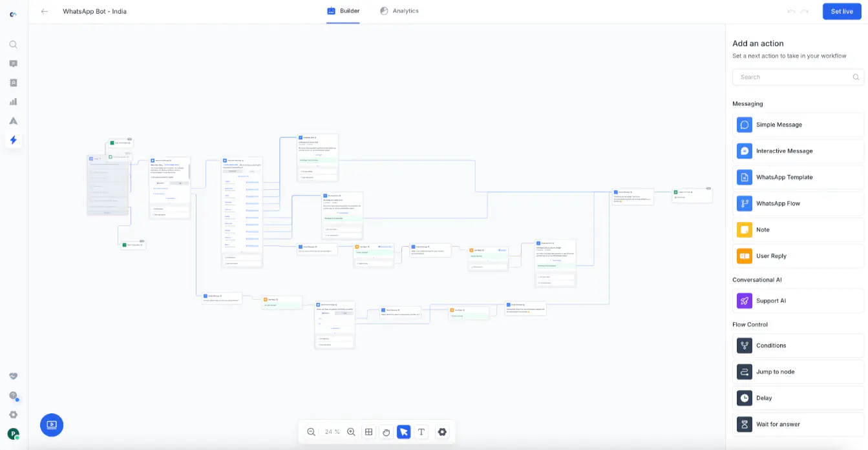Add a Simple Message action
Image resolution: width=868 pixels, height=450 pixels.
(x=798, y=125)
